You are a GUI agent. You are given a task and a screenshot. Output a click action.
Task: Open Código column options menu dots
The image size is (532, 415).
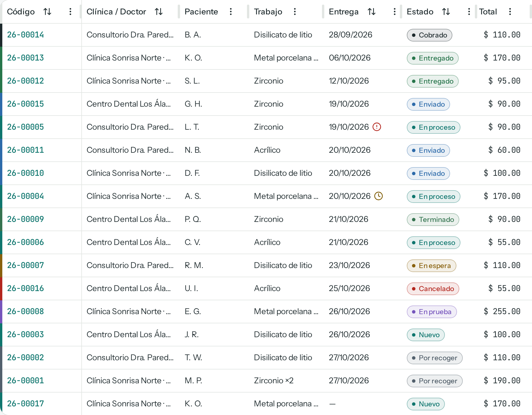(70, 12)
